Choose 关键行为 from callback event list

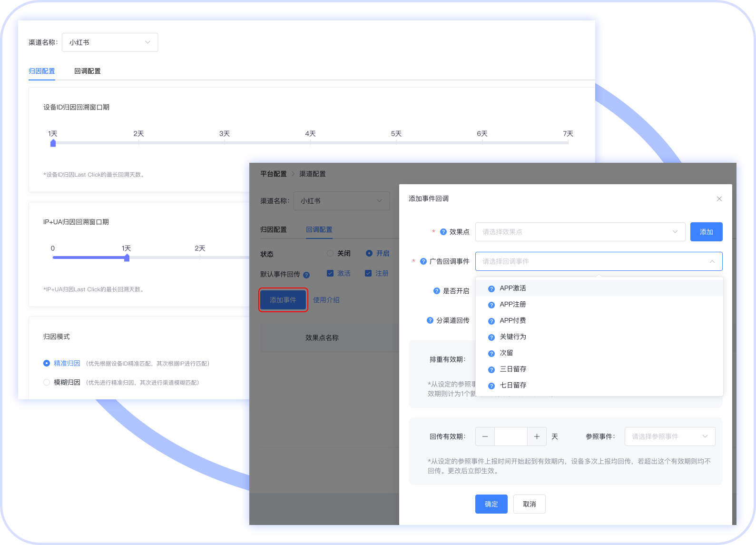point(599,337)
